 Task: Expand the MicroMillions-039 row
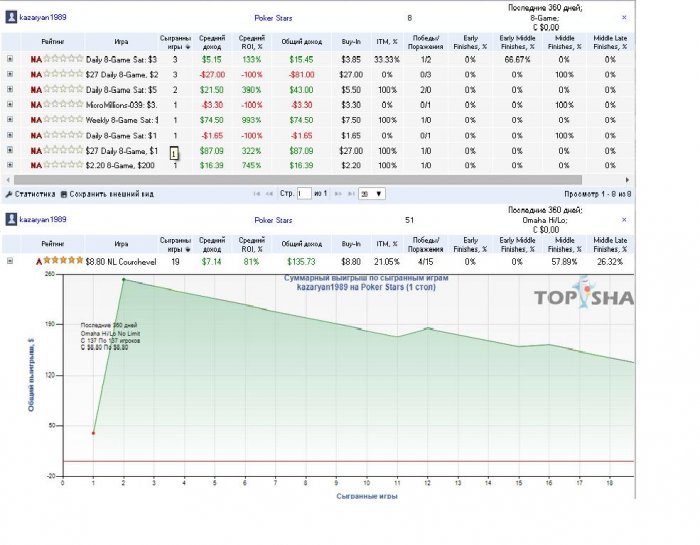click(x=10, y=104)
